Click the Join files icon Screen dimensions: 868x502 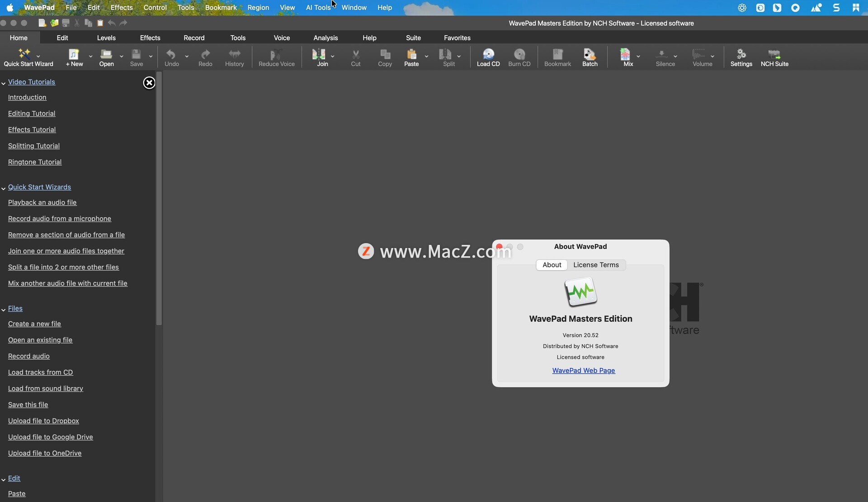319,55
